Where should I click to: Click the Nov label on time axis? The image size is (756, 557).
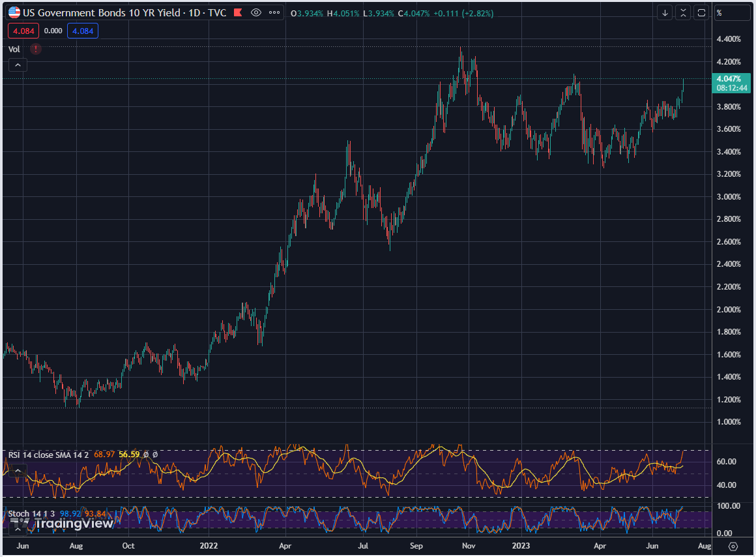click(x=469, y=546)
